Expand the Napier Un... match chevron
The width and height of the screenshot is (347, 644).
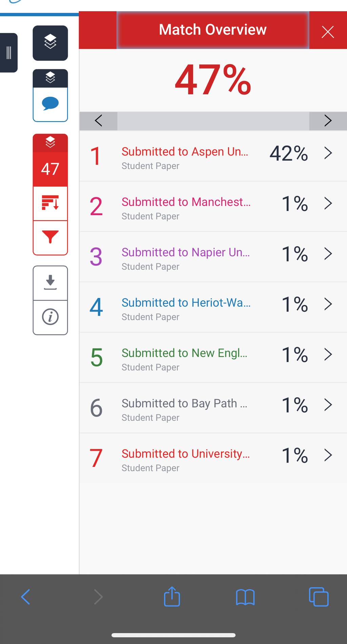pos(328,253)
